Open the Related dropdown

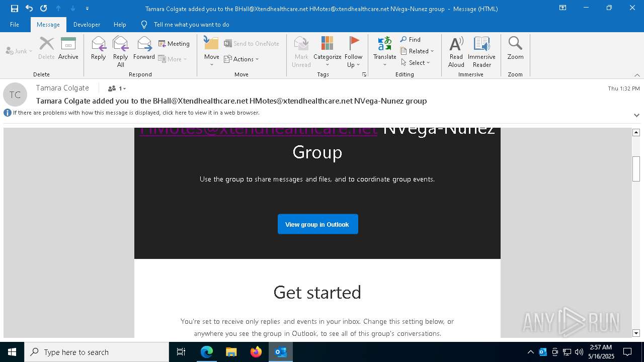pos(417,51)
